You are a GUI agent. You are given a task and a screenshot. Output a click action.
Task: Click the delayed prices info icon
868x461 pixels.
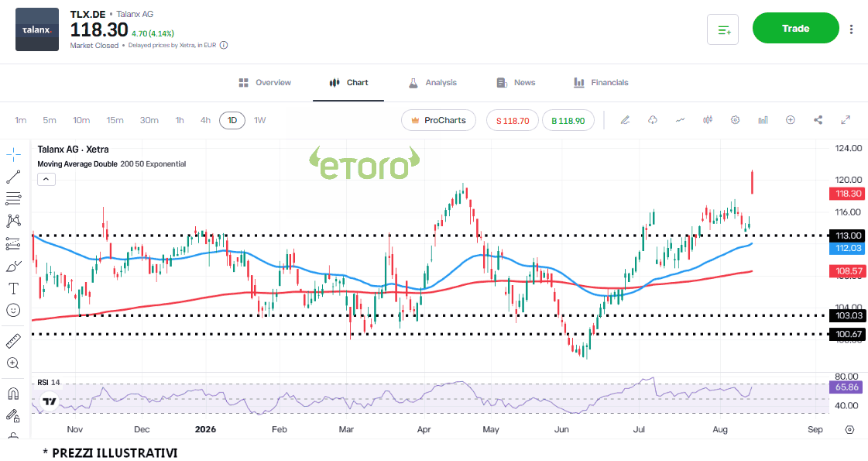pos(224,46)
